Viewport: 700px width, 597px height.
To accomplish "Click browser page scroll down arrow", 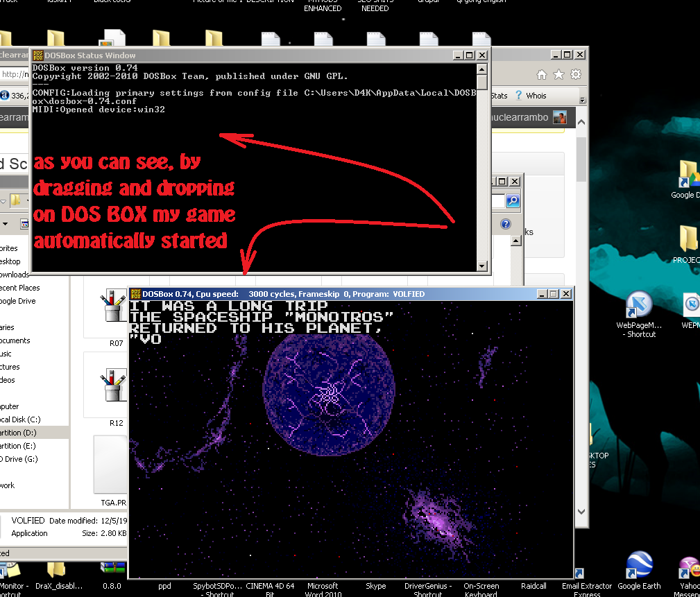I will pyautogui.click(x=581, y=512).
